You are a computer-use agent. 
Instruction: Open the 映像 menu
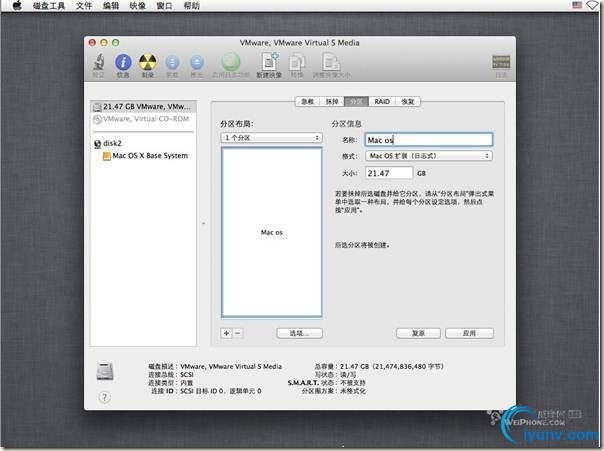point(137,6)
